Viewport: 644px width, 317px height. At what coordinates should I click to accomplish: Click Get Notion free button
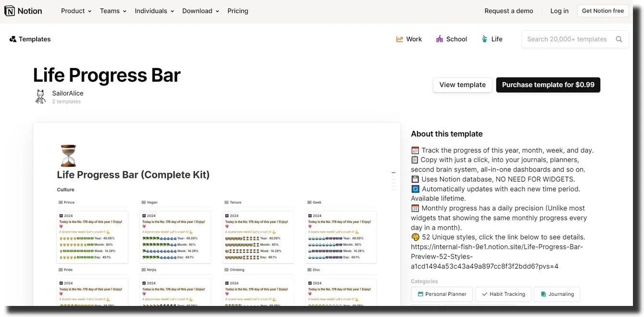tap(603, 11)
